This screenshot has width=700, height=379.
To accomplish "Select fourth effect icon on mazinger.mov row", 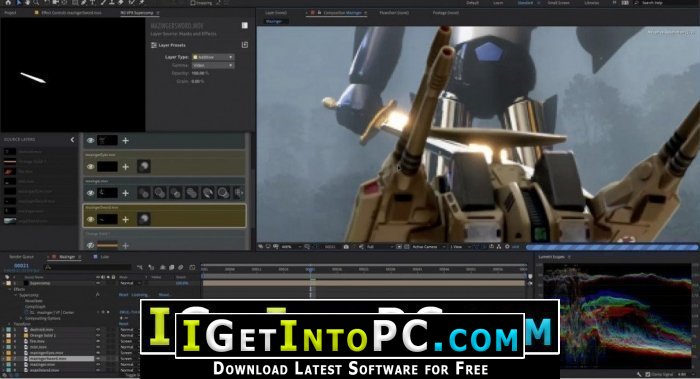I will (192, 193).
